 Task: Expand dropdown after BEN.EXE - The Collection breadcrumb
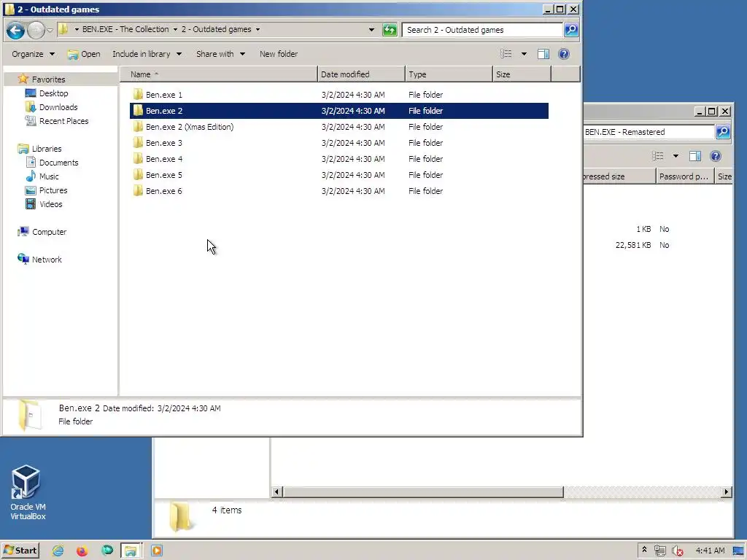tap(175, 29)
